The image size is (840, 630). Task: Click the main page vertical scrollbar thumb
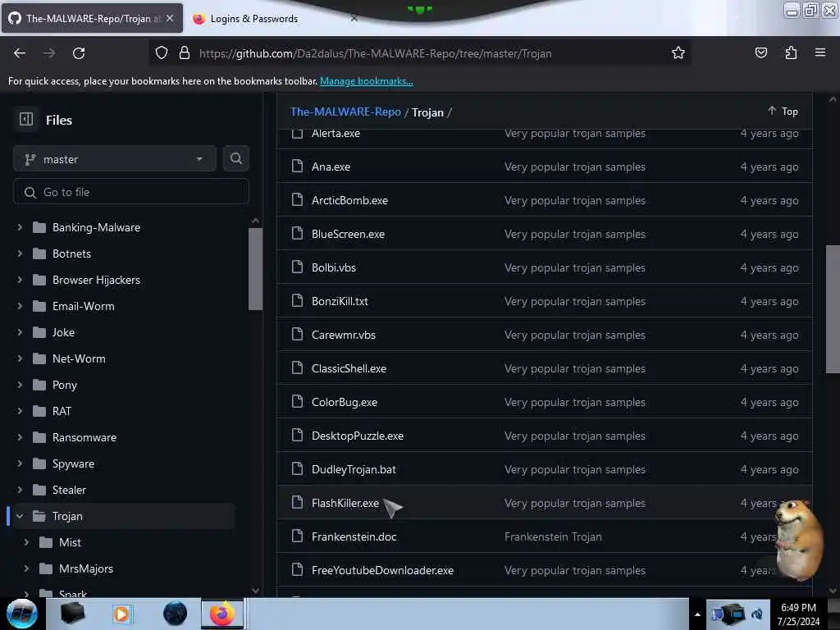[x=833, y=309]
